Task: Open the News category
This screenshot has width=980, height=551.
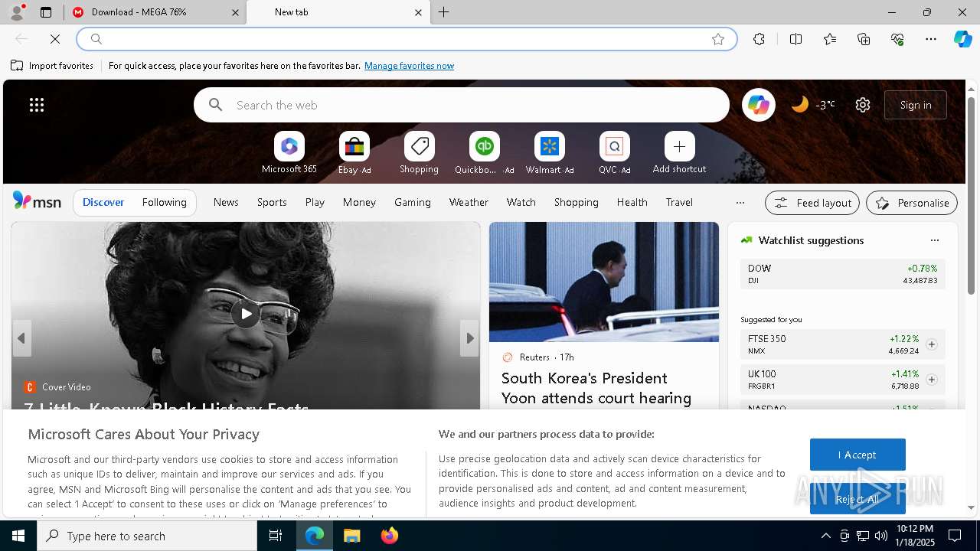Action: [226, 202]
